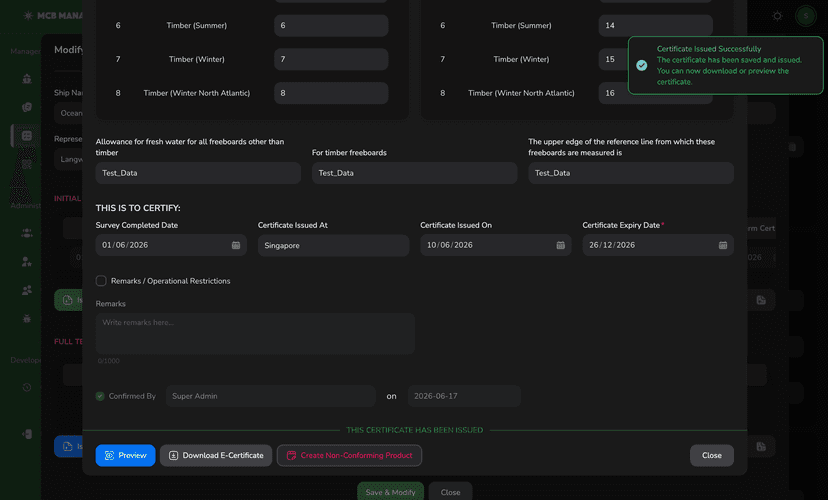
Task: Create a Non-Conforming Product
Action: click(349, 455)
